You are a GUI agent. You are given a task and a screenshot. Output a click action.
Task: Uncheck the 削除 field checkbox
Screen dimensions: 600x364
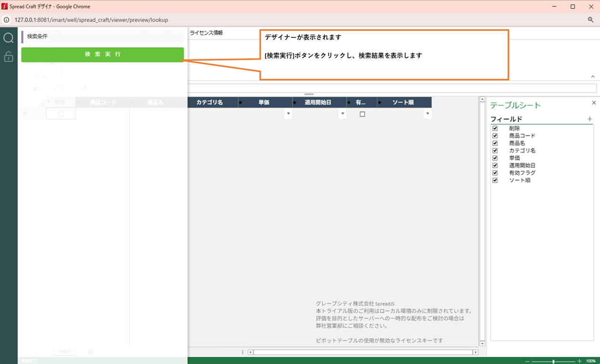tap(495, 129)
